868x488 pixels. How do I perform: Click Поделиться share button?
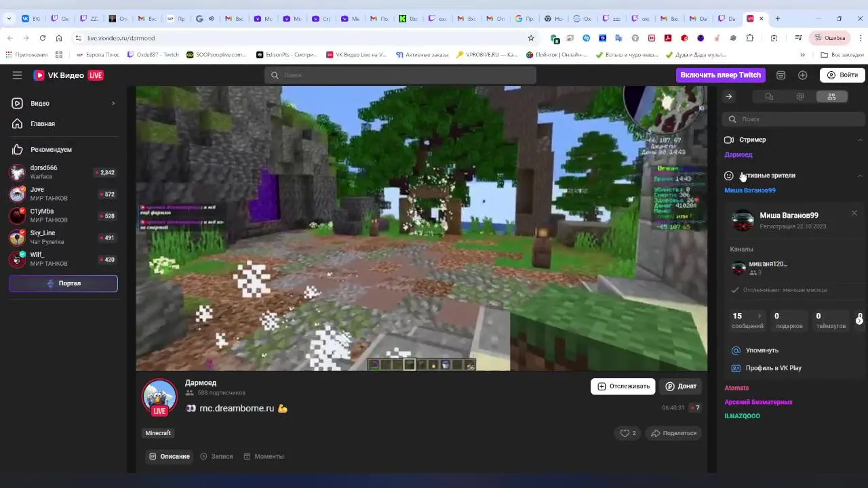pos(673,433)
